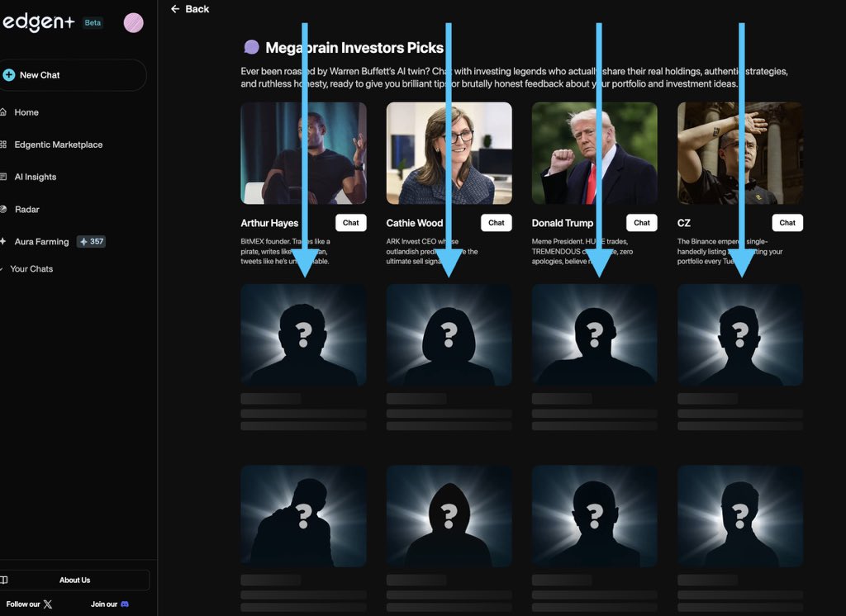Open AI Insights
This screenshot has height=616, width=846.
point(35,177)
